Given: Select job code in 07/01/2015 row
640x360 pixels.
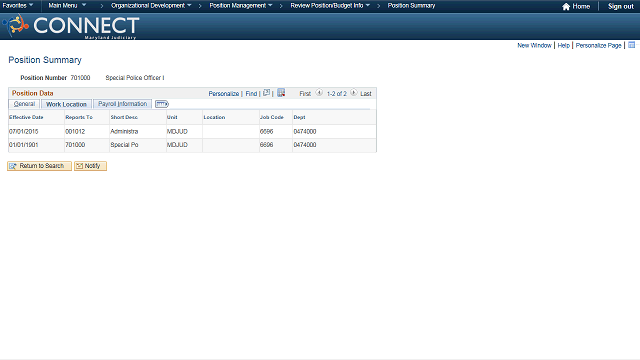Looking at the screenshot, I should coord(267,131).
